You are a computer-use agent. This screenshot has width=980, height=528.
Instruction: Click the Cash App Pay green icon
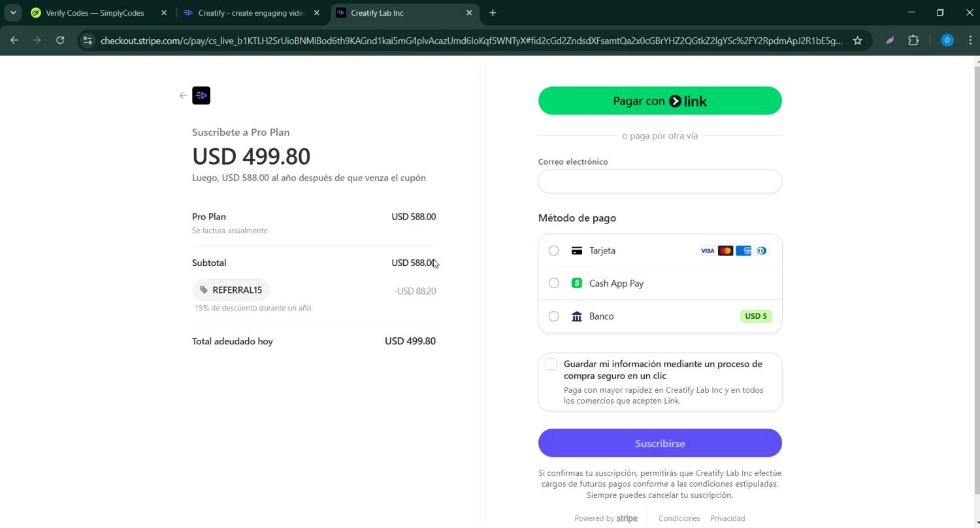(x=577, y=284)
